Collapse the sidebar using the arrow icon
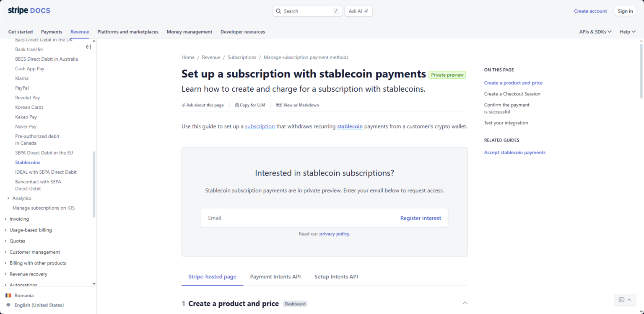Viewport: 644px width, 314px height. [88, 47]
